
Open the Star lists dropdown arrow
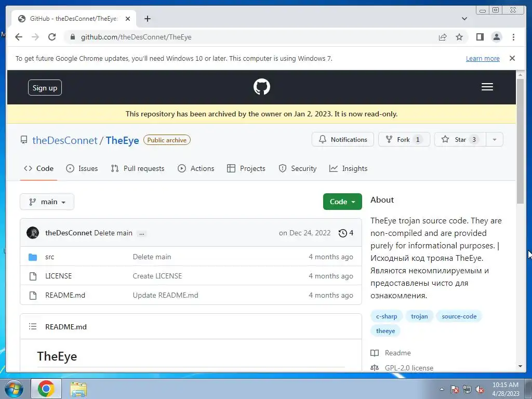(495, 139)
